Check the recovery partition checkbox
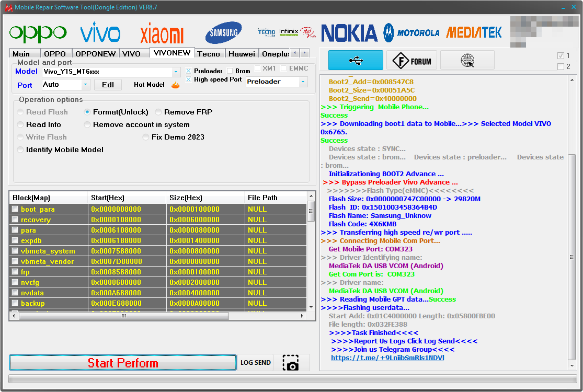 [15, 219]
